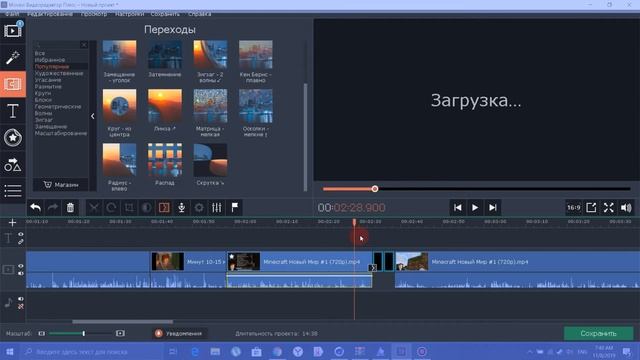Image resolution: width=640 pixels, height=360 pixels.
Task: Toggle link icon on titles track
Action: click(21, 242)
